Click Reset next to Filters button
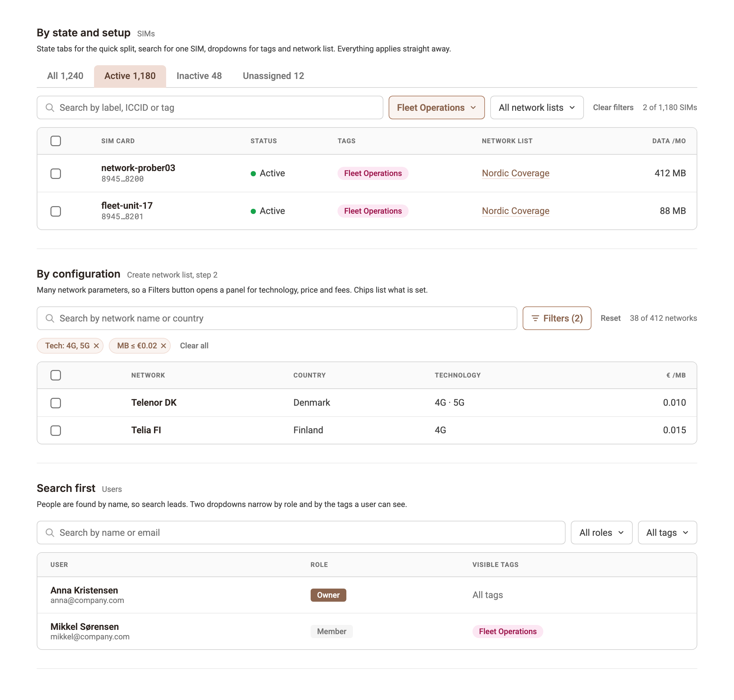The height and width of the screenshot is (700, 734). [x=610, y=318]
